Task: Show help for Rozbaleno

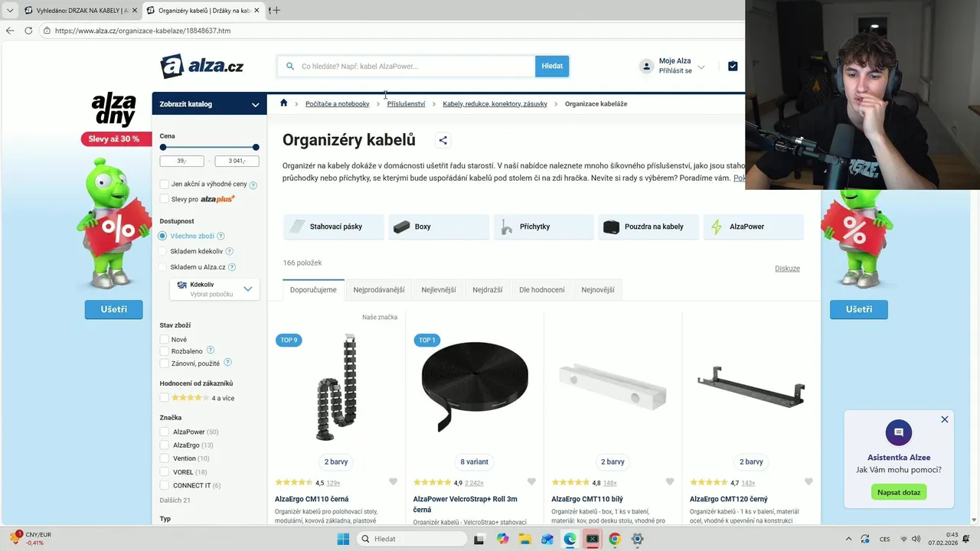Action: click(211, 350)
